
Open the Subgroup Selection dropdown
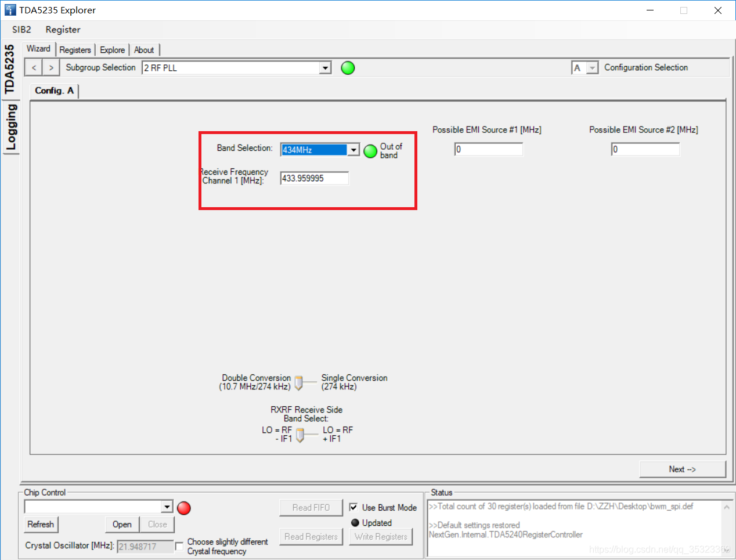(326, 68)
